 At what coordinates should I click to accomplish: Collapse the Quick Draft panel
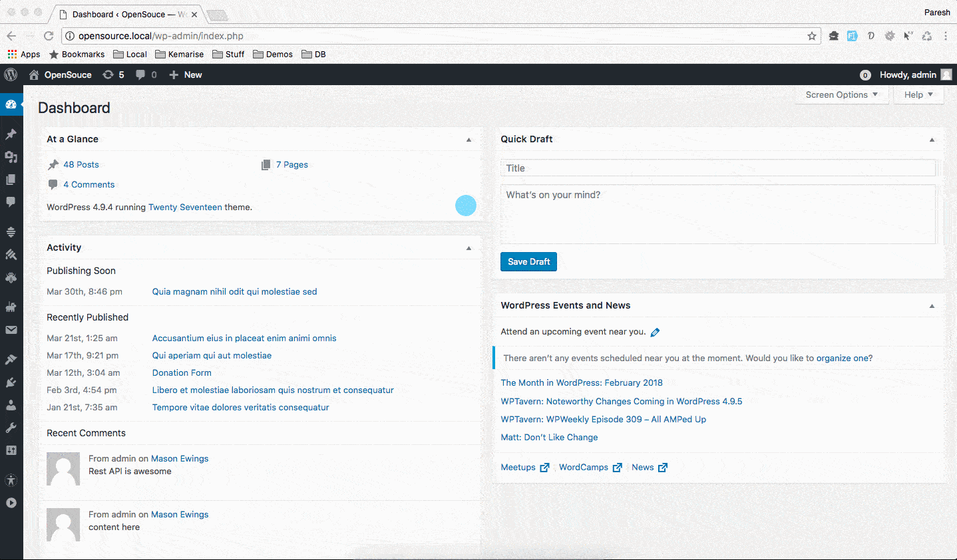pyautogui.click(x=932, y=140)
